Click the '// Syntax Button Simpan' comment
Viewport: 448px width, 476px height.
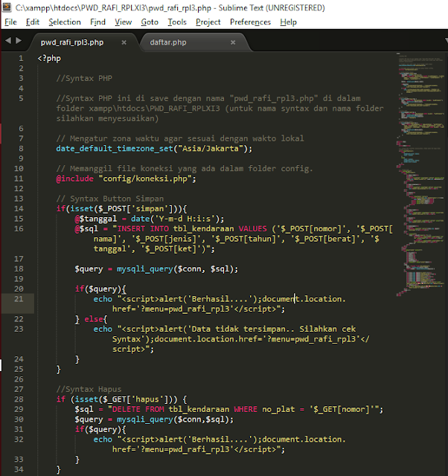pos(110,199)
